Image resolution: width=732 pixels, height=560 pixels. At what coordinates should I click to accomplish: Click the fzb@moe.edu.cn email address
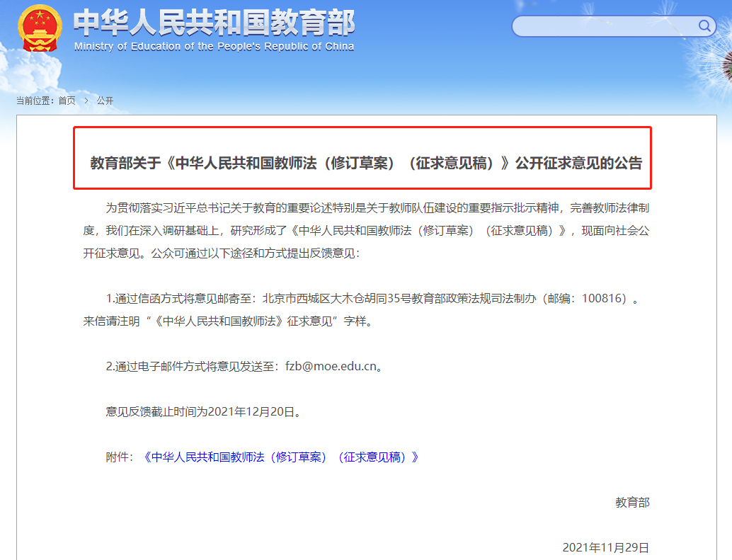329,366
